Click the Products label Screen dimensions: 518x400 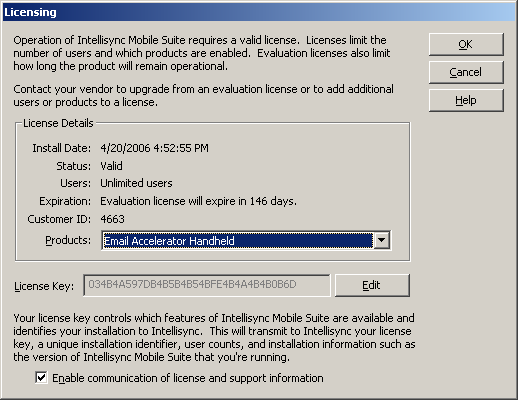pyautogui.click(x=68, y=240)
